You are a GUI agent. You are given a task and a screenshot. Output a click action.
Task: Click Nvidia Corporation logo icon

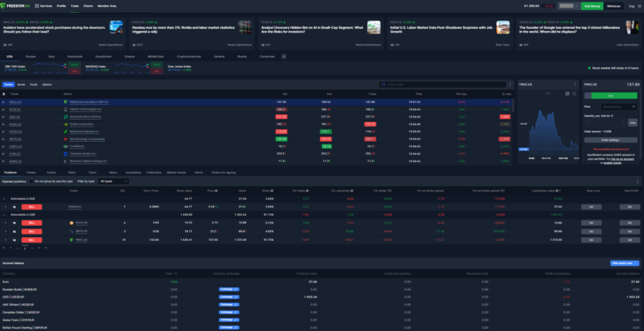pyautogui.click(x=66, y=124)
